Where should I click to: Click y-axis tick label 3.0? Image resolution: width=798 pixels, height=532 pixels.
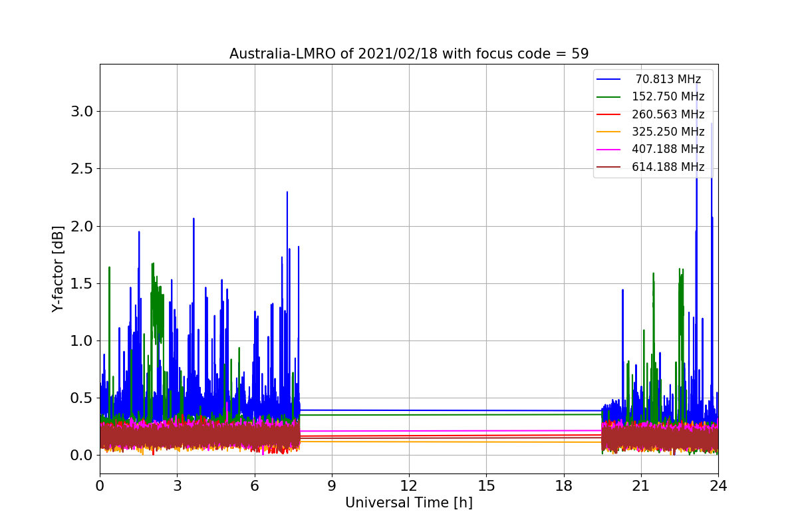(x=81, y=112)
